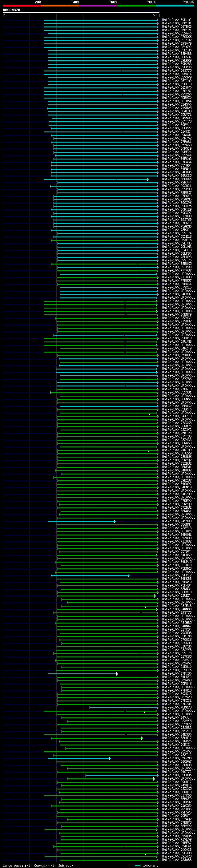Select hit UniRef100_P05414
The image size is (197, 868).
pos(176,74)
